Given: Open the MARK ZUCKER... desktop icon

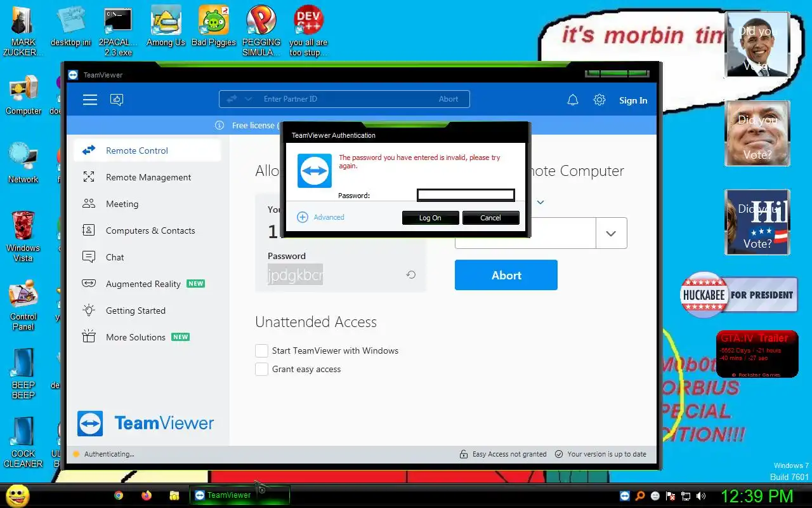Looking at the screenshot, I should pyautogui.click(x=23, y=31).
